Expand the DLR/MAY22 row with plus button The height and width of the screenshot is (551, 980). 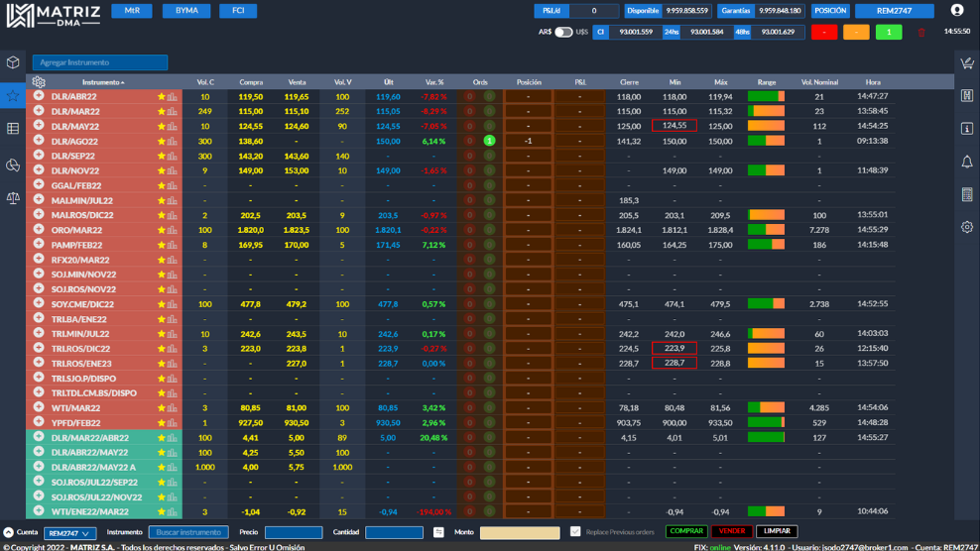click(x=39, y=126)
